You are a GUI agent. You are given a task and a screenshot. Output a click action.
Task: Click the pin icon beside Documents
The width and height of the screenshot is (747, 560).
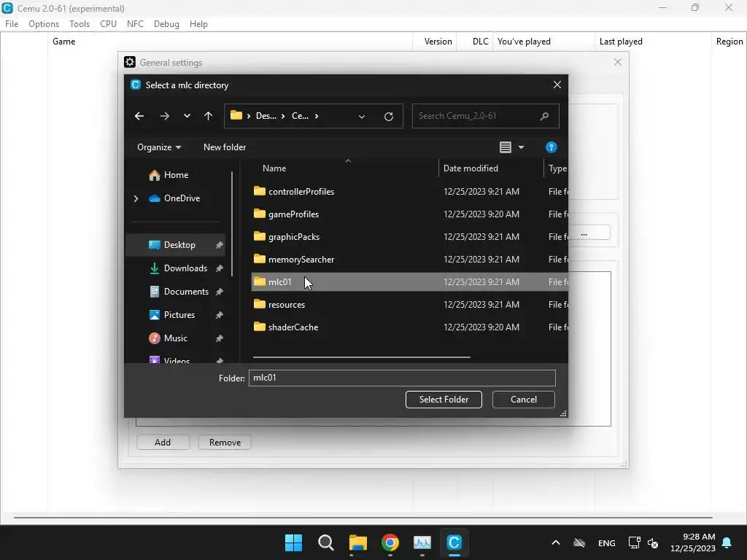coord(219,292)
